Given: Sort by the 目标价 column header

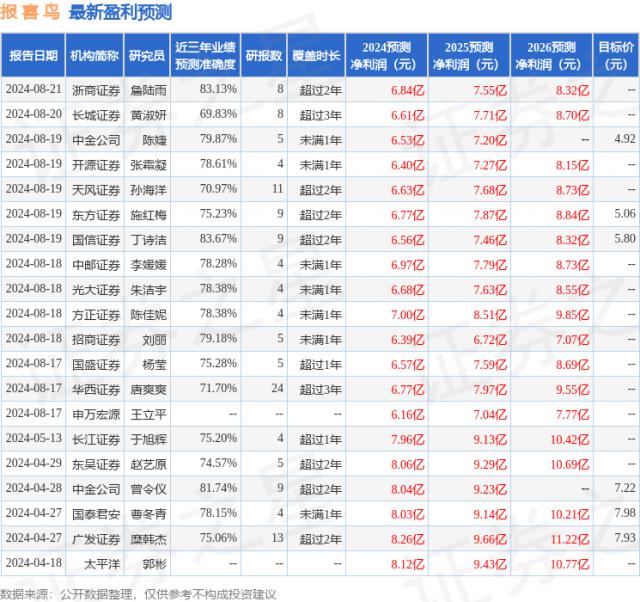Looking at the screenshot, I should (614, 56).
